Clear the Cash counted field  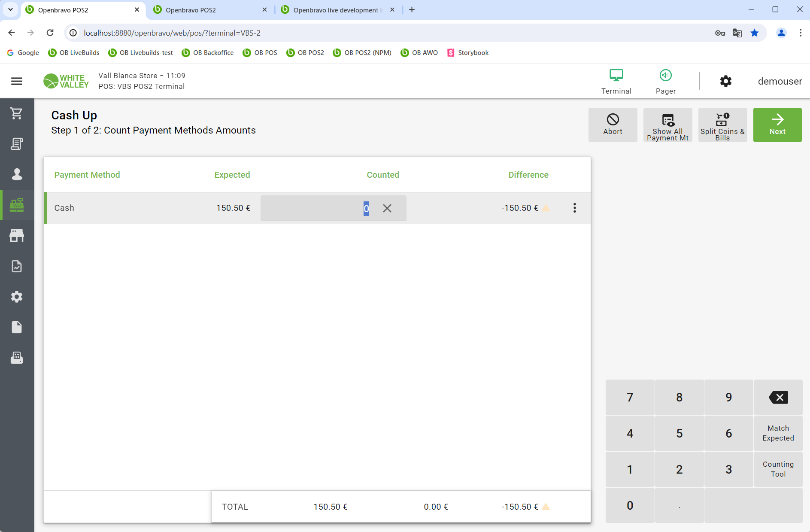387,208
